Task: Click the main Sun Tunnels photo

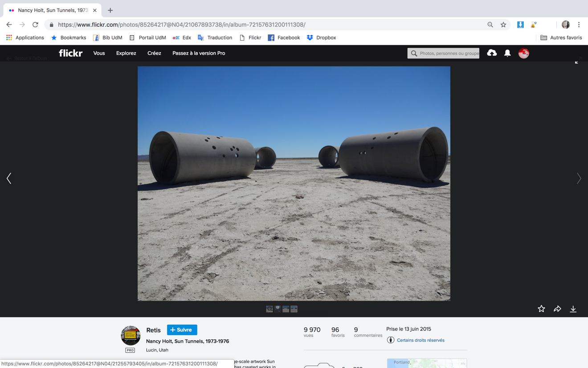Action: [x=294, y=183]
